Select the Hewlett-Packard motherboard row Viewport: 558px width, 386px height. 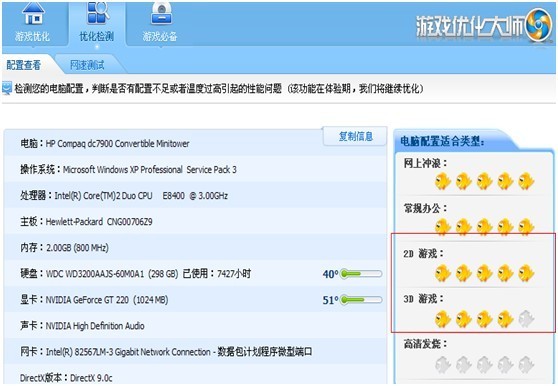pyautogui.click(x=195, y=221)
